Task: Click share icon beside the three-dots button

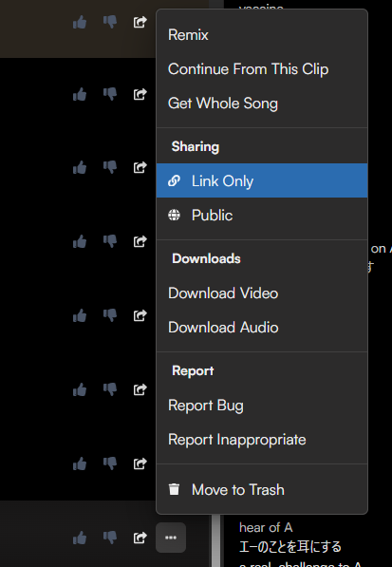Action: click(x=140, y=538)
